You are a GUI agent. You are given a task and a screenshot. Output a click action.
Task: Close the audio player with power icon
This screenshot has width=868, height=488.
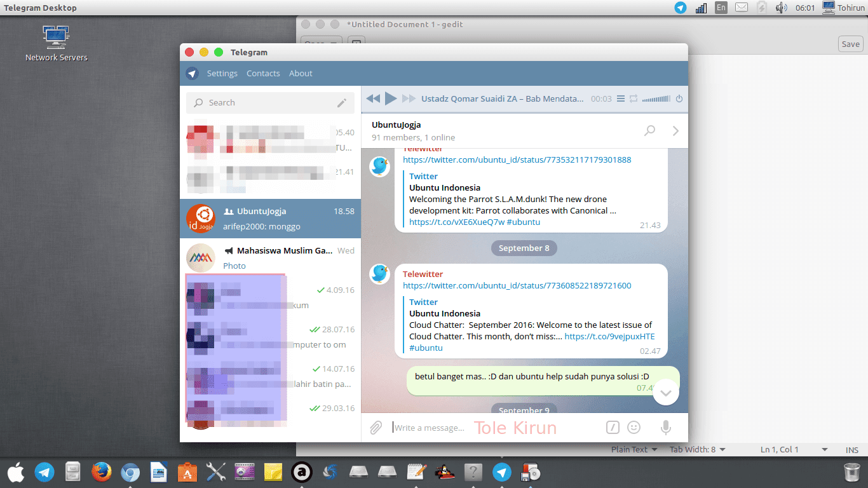(679, 98)
